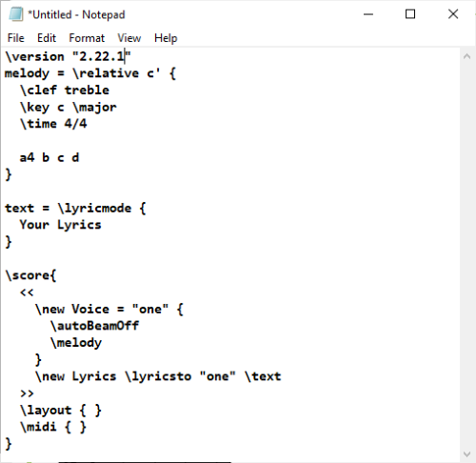Click the \time 4/4 line
The image size is (476, 463).
53,124
